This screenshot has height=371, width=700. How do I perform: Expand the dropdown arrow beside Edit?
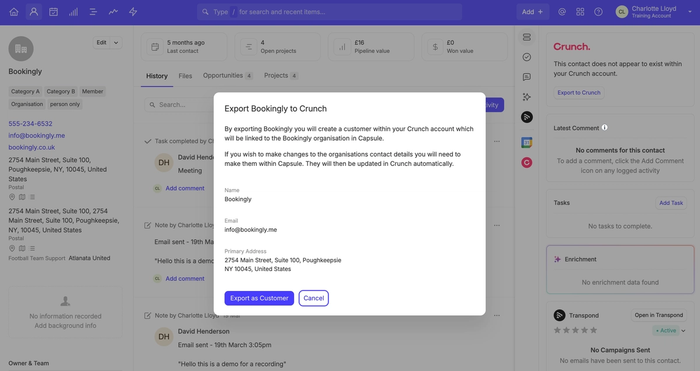[116, 43]
